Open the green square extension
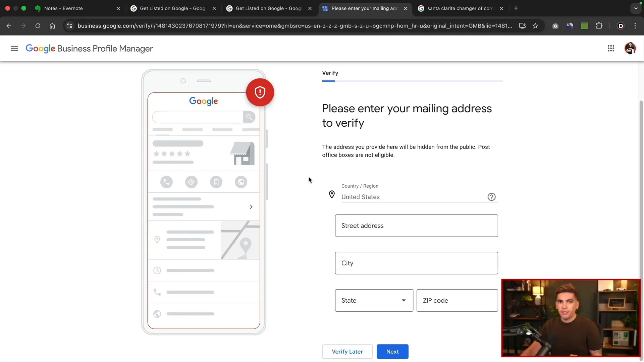Screen dimensions: 644x362 point(584,26)
